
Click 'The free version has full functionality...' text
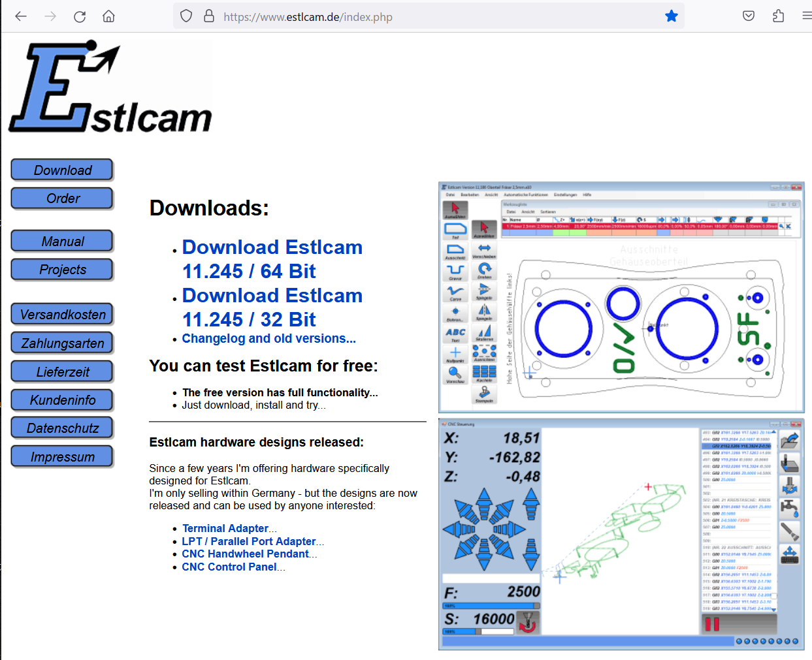coord(280,392)
